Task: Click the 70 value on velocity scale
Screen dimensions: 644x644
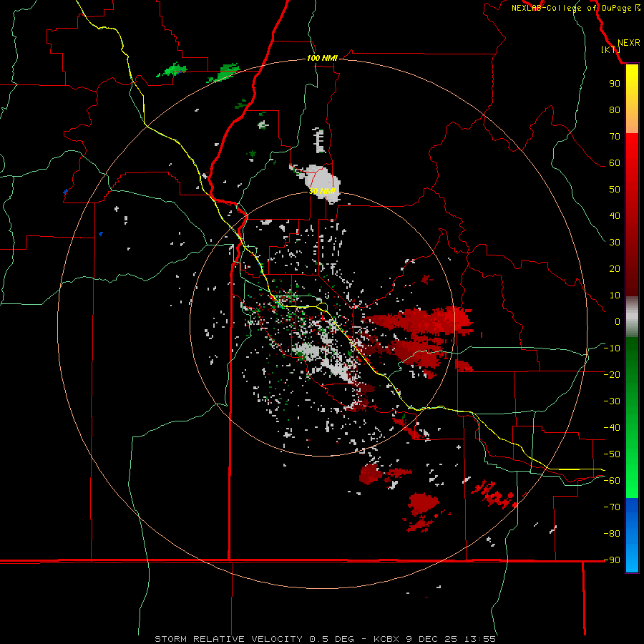Action: point(615,137)
